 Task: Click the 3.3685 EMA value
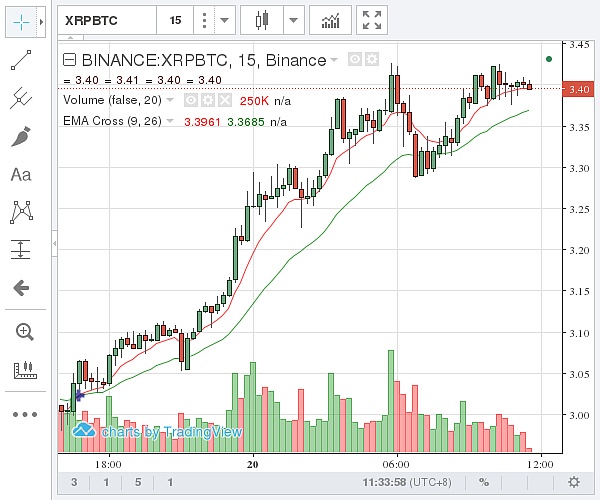click(246, 122)
